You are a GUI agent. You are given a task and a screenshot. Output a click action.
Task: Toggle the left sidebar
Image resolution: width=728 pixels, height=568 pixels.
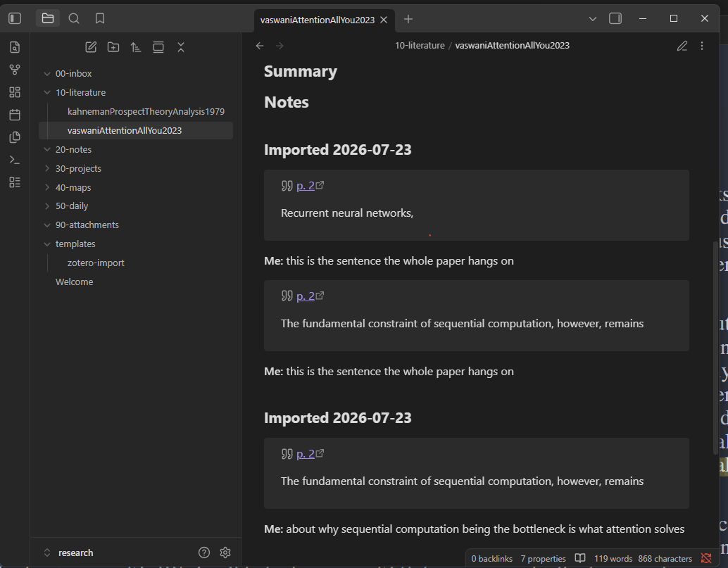(x=15, y=18)
